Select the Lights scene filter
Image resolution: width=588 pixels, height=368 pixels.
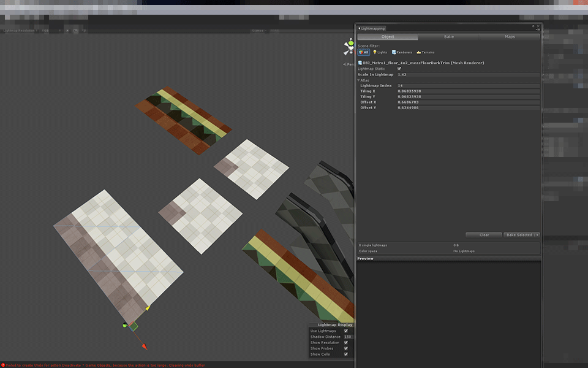click(380, 52)
